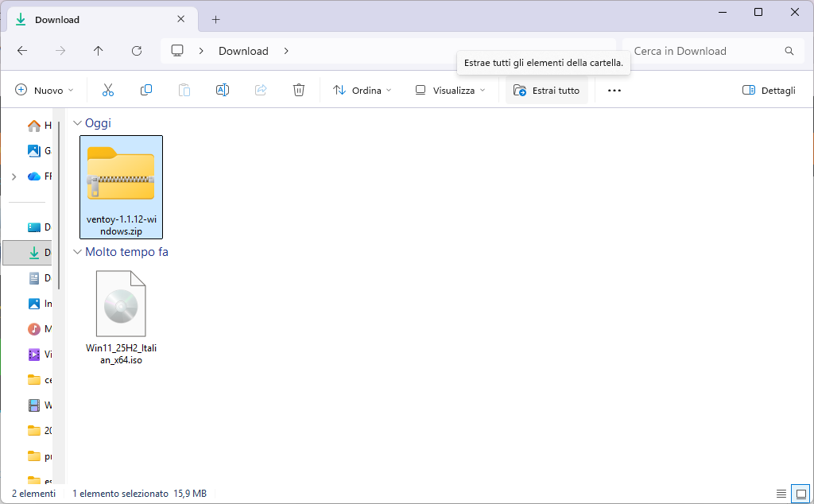The height and width of the screenshot is (504, 814).
Task: Open the three-dots more options menu
Action: [x=614, y=91]
